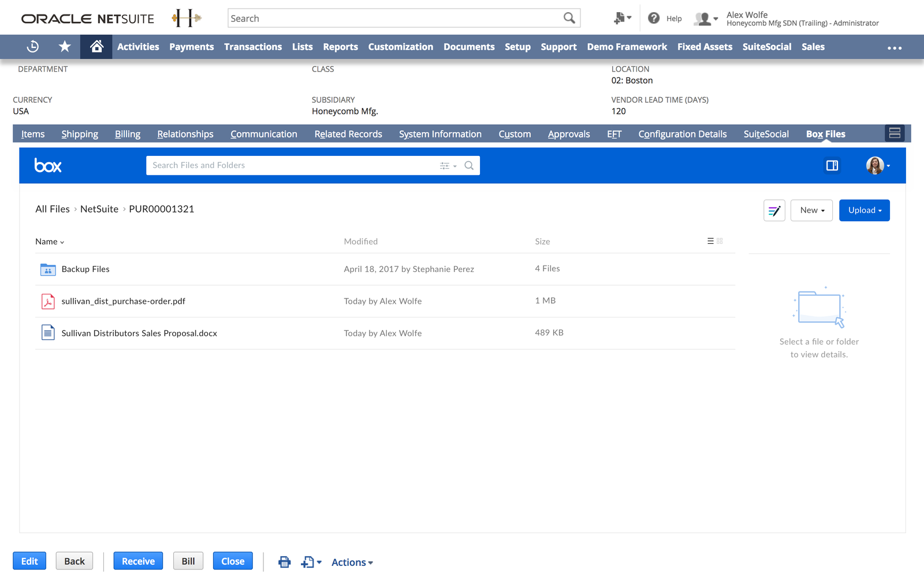Toggle the Box details sidebar icon
The height and width of the screenshot is (578, 924).
832,166
